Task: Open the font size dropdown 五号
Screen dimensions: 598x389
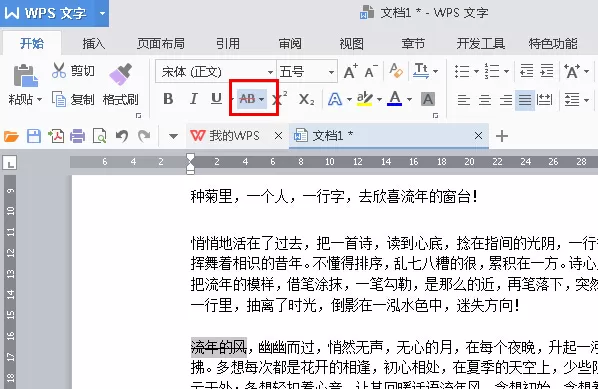Action: 331,72
